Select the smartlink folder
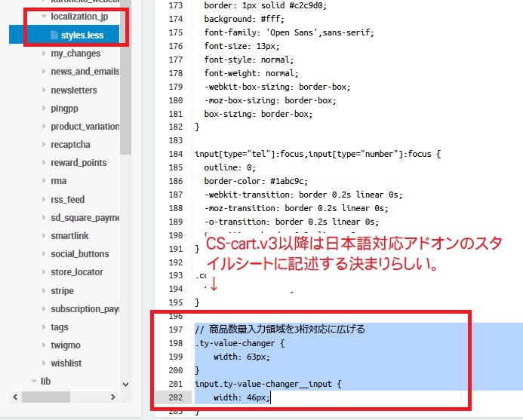Viewport: 523px width, 420px height. (x=69, y=236)
